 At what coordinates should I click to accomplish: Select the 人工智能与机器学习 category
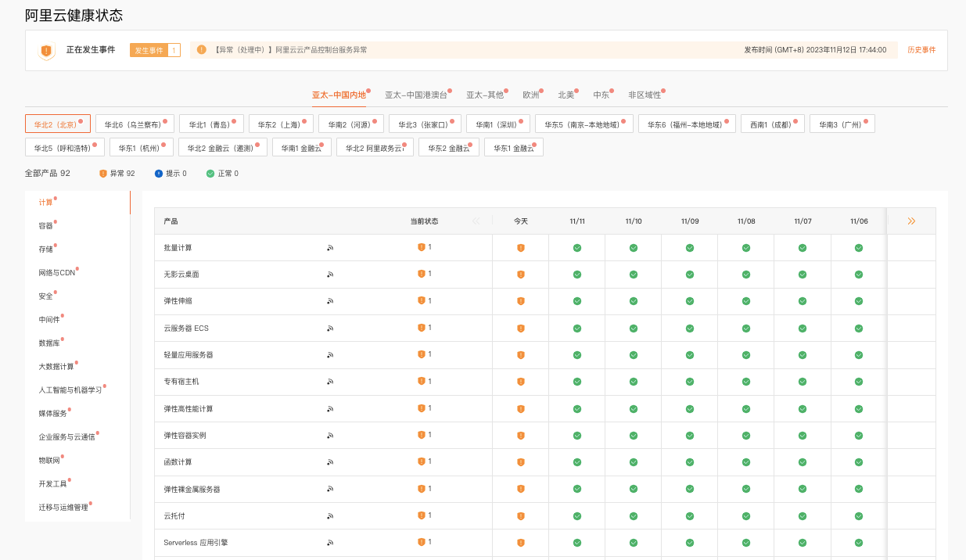[70, 390]
